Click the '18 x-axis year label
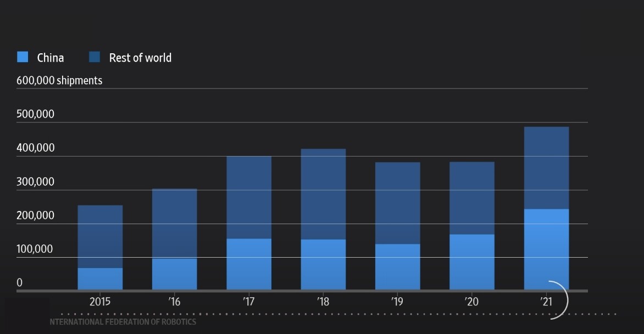 323,302
